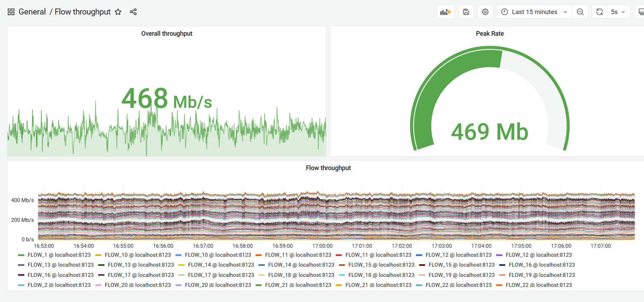Go to the General folder breadcrumb
The image size is (644, 302).
pos(32,12)
